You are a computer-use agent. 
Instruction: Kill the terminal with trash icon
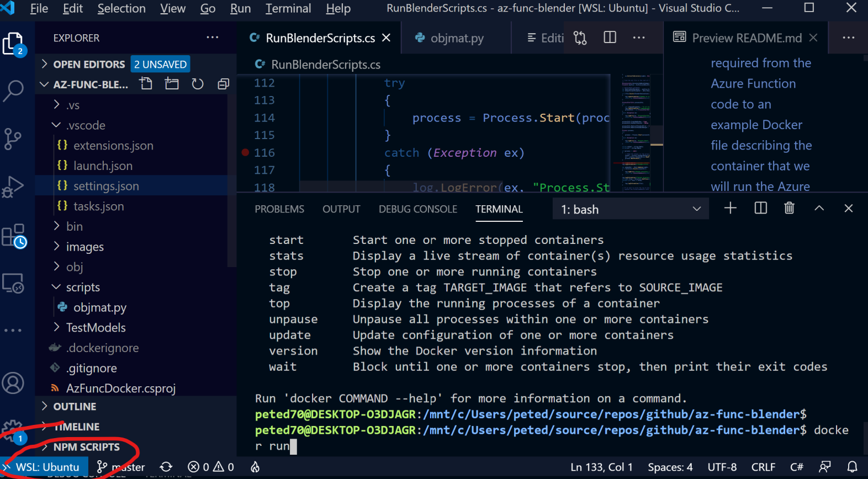pos(790,208)
